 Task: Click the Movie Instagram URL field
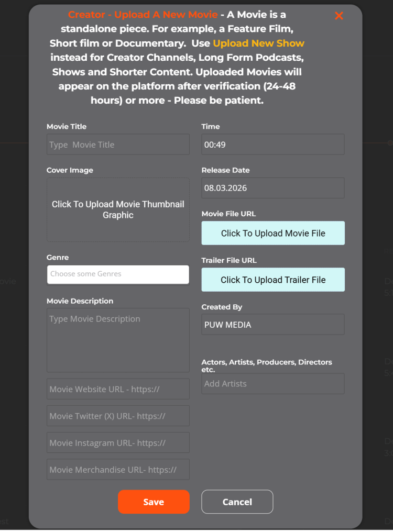(118, 443)
